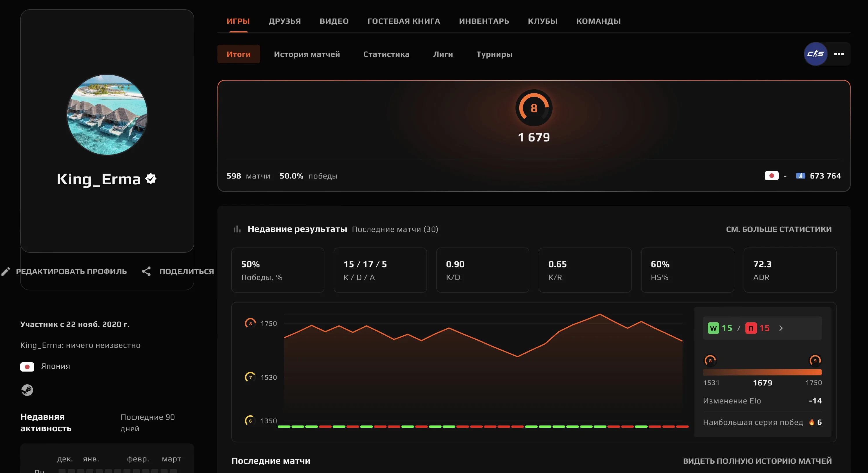This screenshot has height=473, width=868.
Task: Open the Steam account icon
Action: click(x=27, y=390)
